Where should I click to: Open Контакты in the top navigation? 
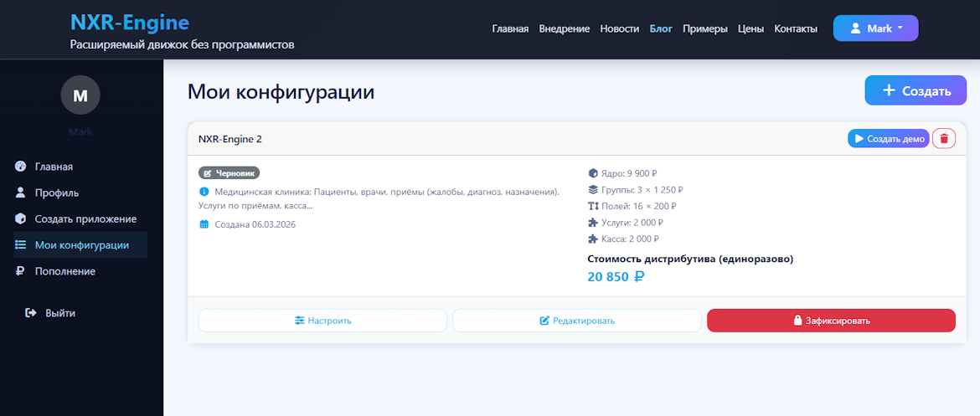click(x=796, y=28)
